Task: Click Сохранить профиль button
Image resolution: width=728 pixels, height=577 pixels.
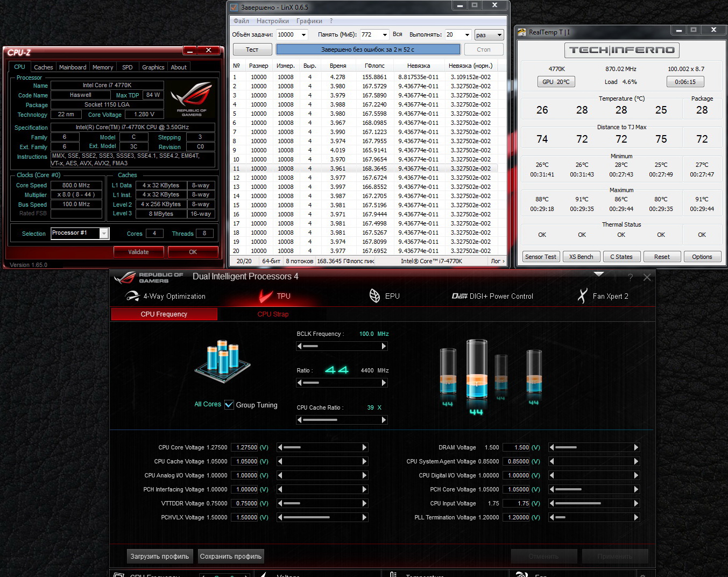Action: point(231,557)
